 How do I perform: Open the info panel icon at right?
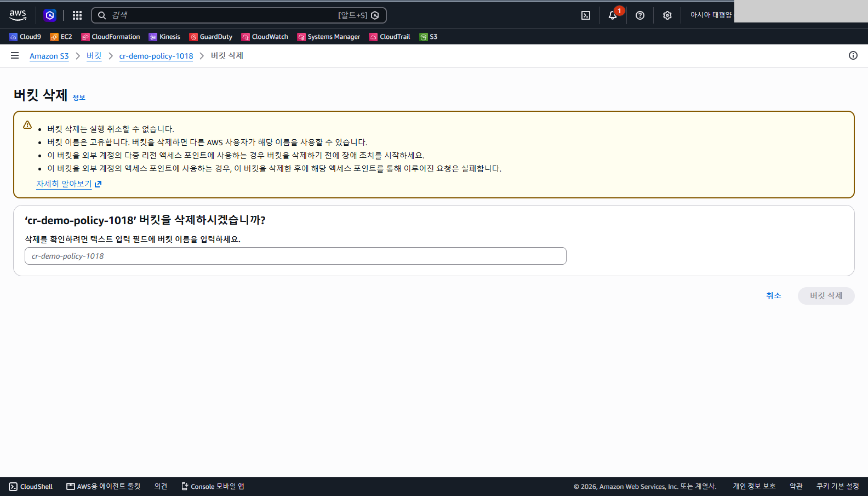[853, 55]
